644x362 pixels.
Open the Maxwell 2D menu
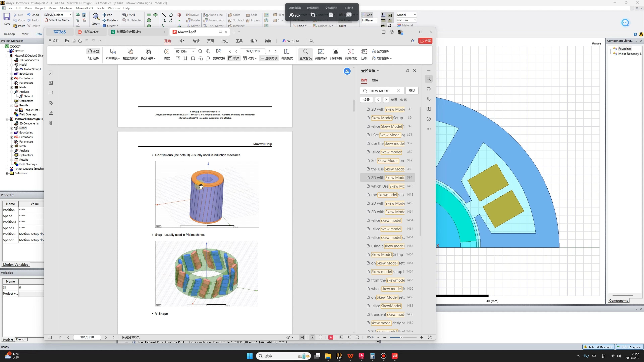(x=84, y=8)
